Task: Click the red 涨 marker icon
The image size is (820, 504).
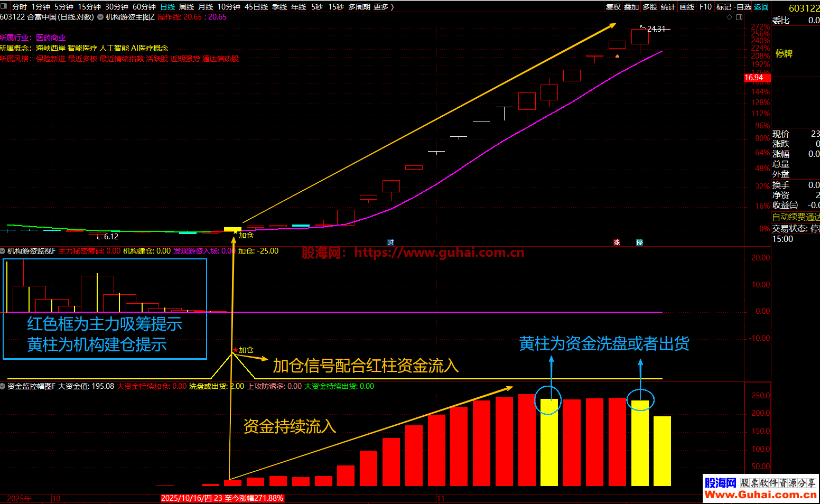Action: (617, 242)
